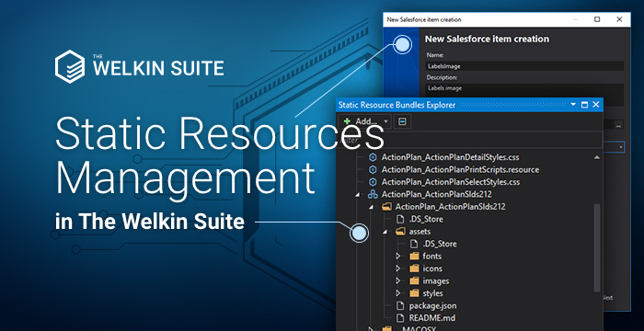Focus the Filter box in Bundles Explorer
The height and width of the screenshot is (331, 644).
469,141
